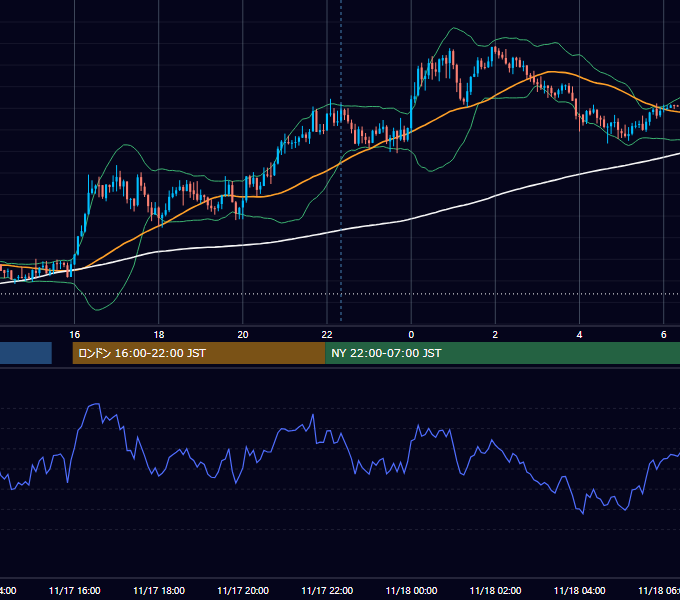
Task: Click the hour label 22 on price chart axis
Action: tap(327, 334)
